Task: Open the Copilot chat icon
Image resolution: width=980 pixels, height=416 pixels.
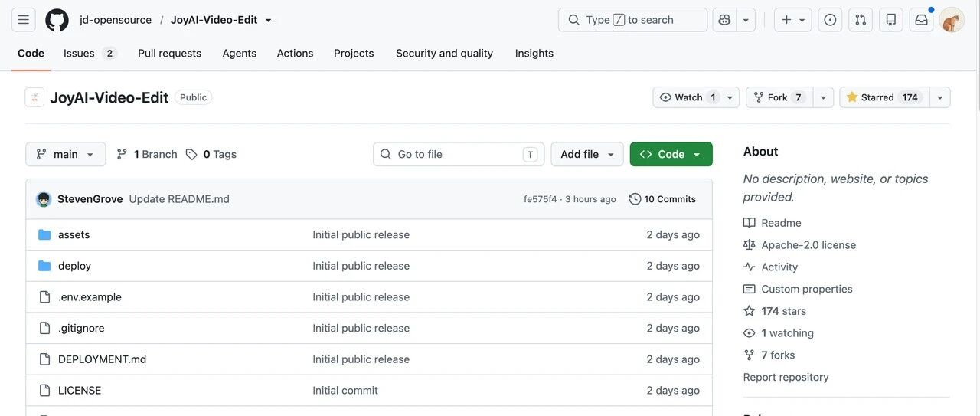Action: click(x=724, y=20)
